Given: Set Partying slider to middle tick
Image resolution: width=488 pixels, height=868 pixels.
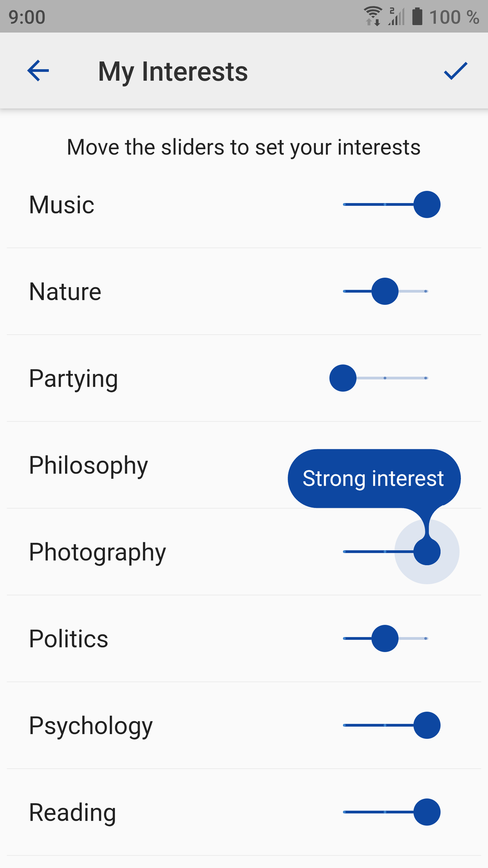Looking at the screenshot, I should coord(385,378).
